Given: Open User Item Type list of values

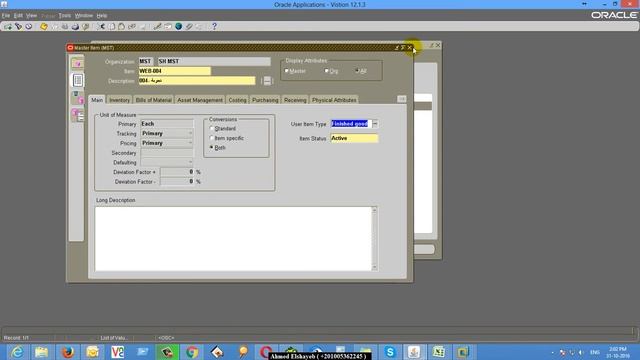Looking at the screenshot, I should pos(375,124).
